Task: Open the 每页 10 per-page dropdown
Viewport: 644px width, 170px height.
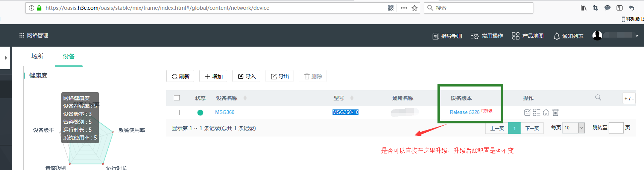Action: [x=573, y=128]
